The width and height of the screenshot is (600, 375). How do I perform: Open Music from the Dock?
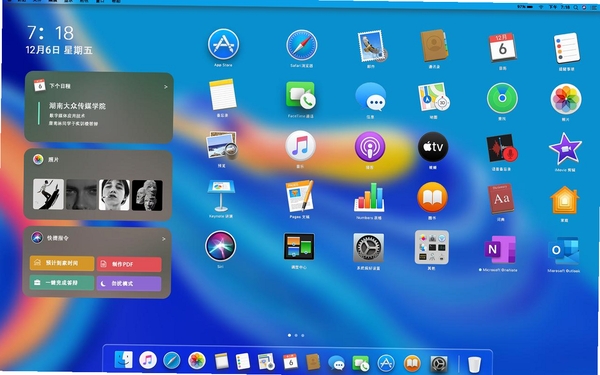coord(148,360)
